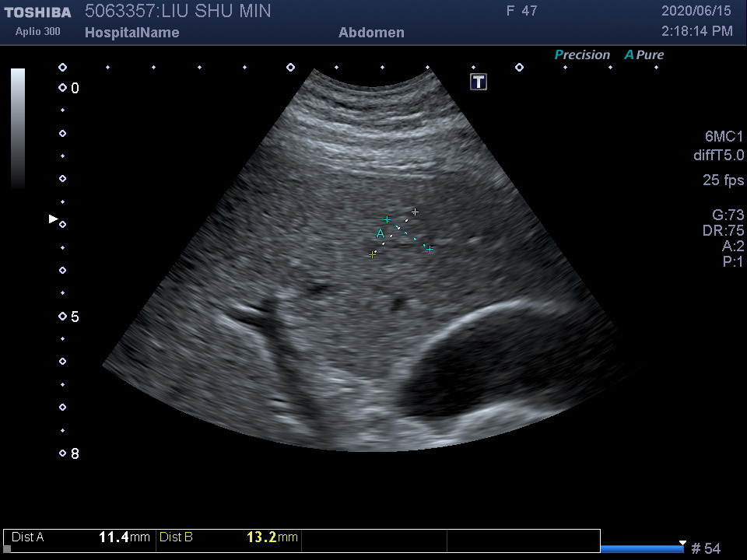Image resolution: width=747 pixels, height=560 pixels.
Task: Click the diffT5.0 frequency setting
Action: [x=718, y=156]
